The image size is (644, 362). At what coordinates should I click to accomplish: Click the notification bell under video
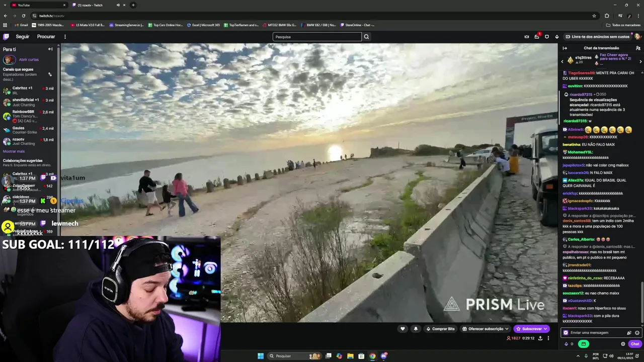416,329
